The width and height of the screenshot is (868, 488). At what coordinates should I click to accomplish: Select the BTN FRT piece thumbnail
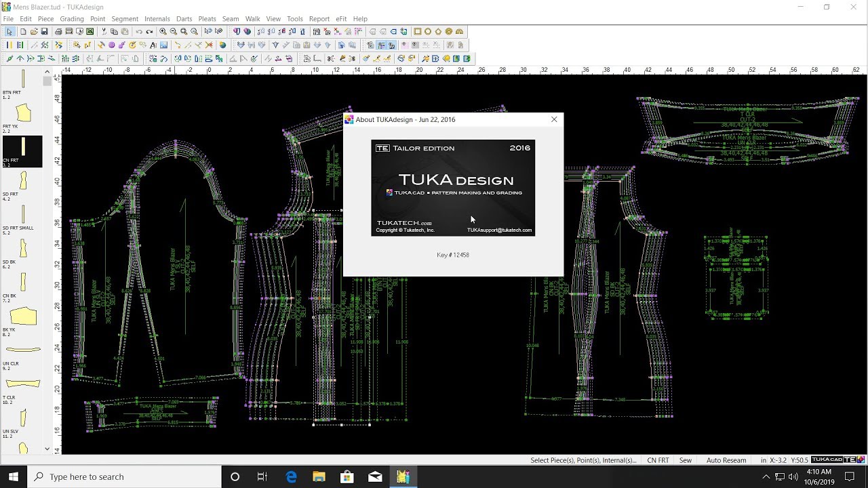[x=23, y=78]
